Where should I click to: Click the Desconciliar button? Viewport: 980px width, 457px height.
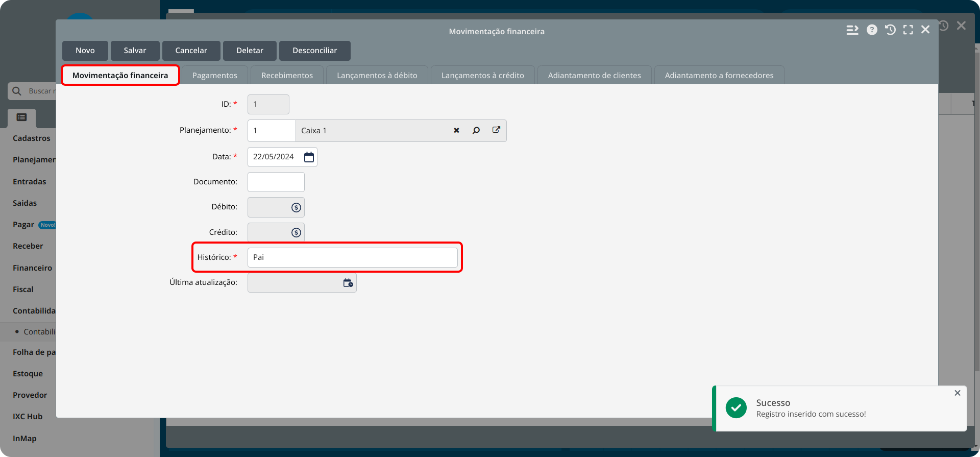tap(314, 51)
